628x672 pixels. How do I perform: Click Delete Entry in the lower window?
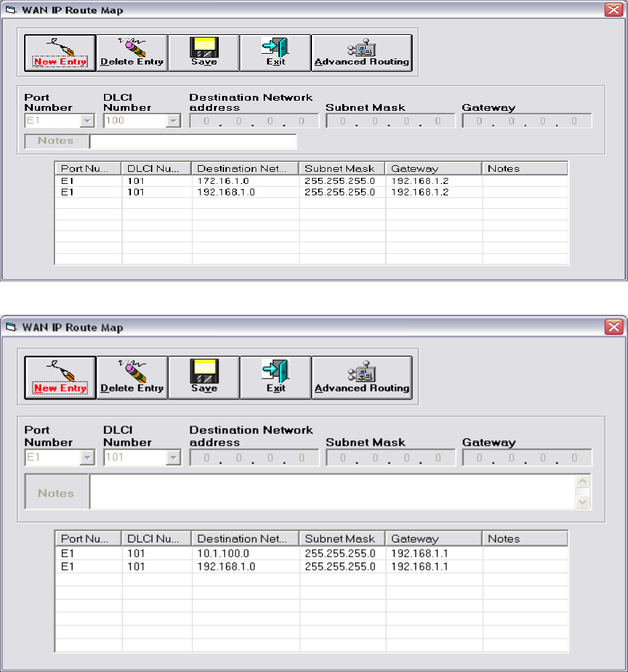point(132,377)
